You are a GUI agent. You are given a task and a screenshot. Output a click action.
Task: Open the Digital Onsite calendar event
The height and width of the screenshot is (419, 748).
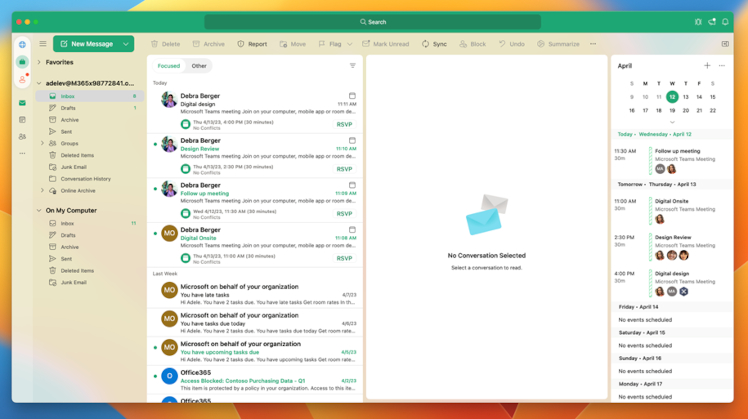(672, 210)
